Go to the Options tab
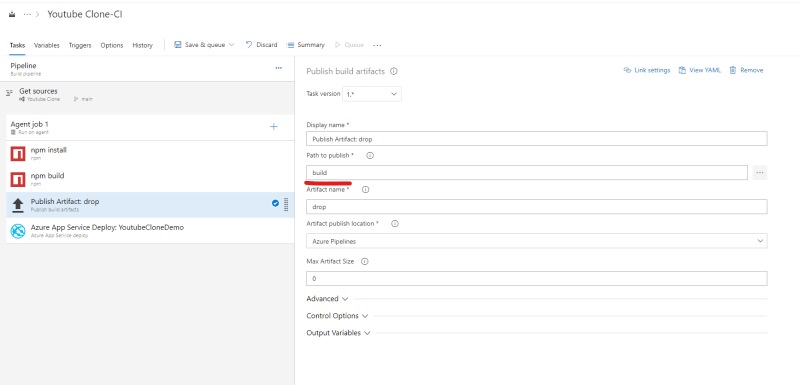 [x=112, y=45]
